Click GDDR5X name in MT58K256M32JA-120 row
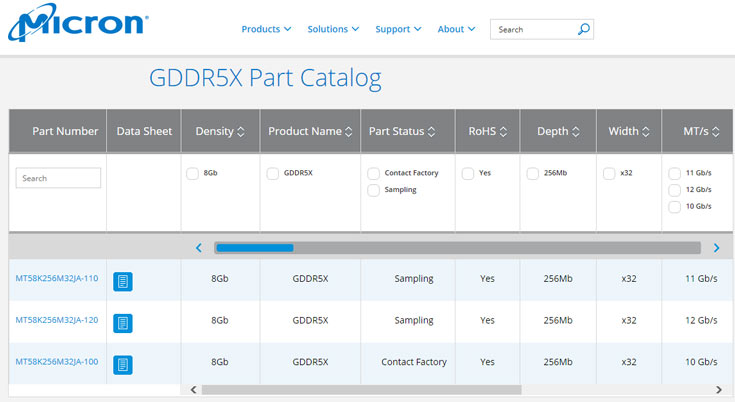735x402 pixels. click(x=310, y=320)
